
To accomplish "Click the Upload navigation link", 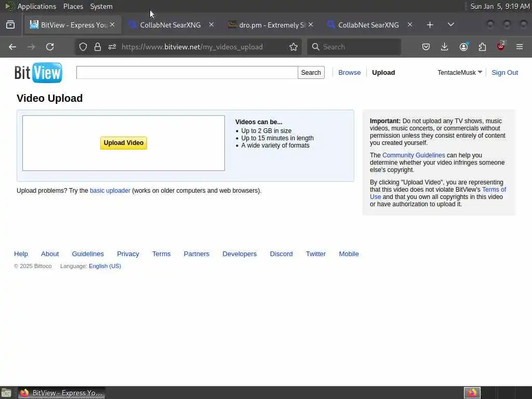I will click(x=383, y=73).
